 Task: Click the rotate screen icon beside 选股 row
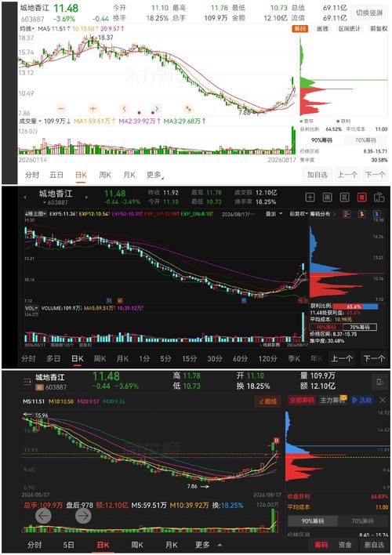tap(379, 382)
